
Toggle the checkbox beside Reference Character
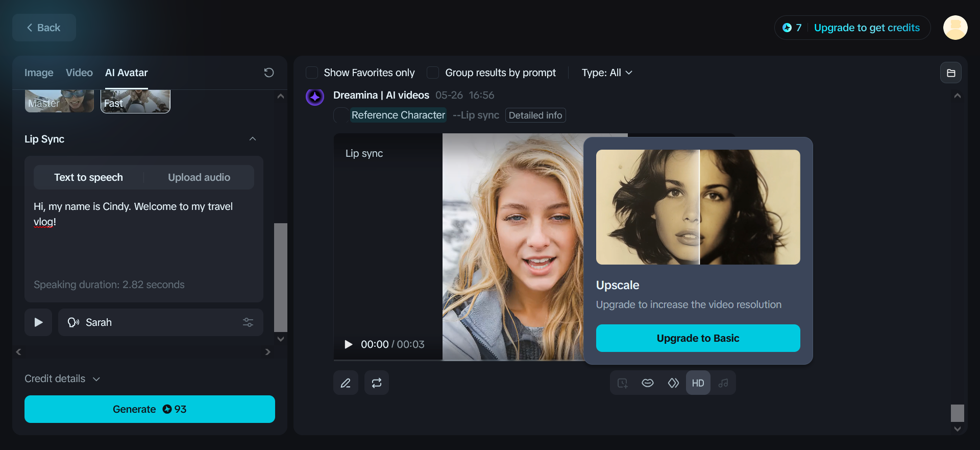pos(341,115)
